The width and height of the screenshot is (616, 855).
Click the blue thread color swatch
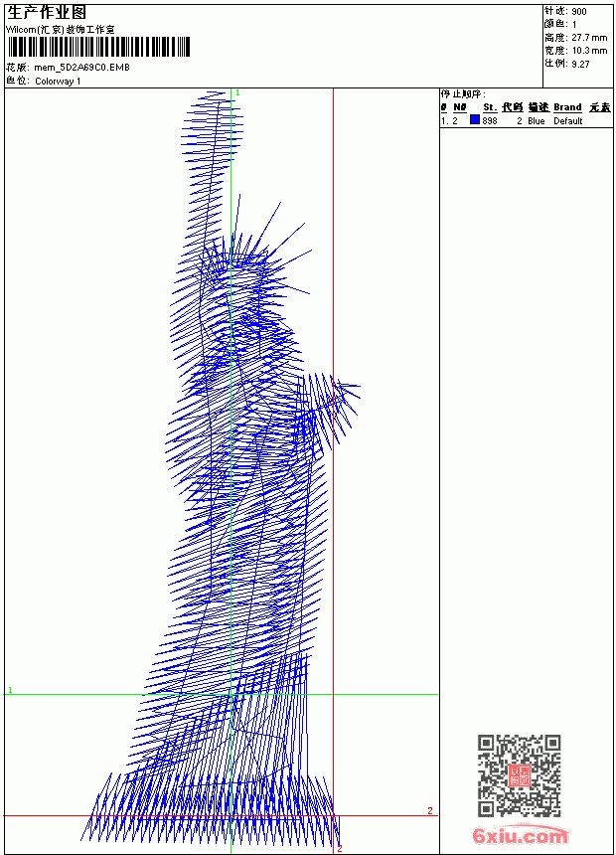pos(475,119)
